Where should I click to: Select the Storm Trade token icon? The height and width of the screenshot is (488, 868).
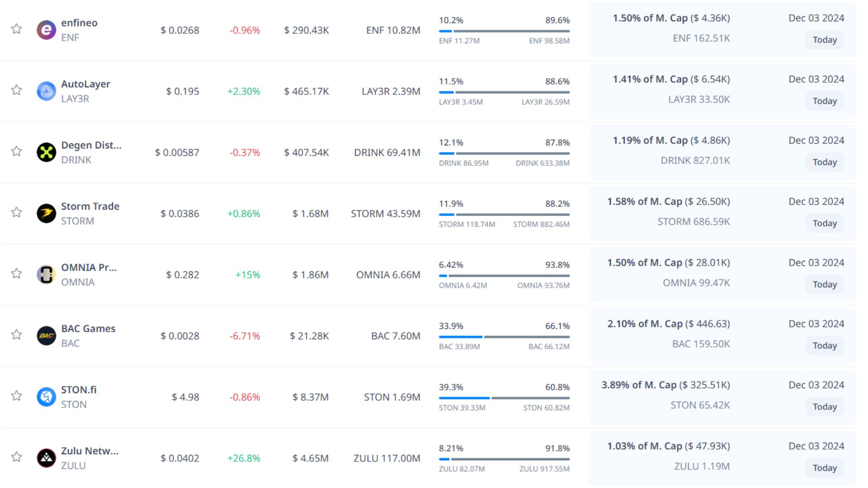46,214
